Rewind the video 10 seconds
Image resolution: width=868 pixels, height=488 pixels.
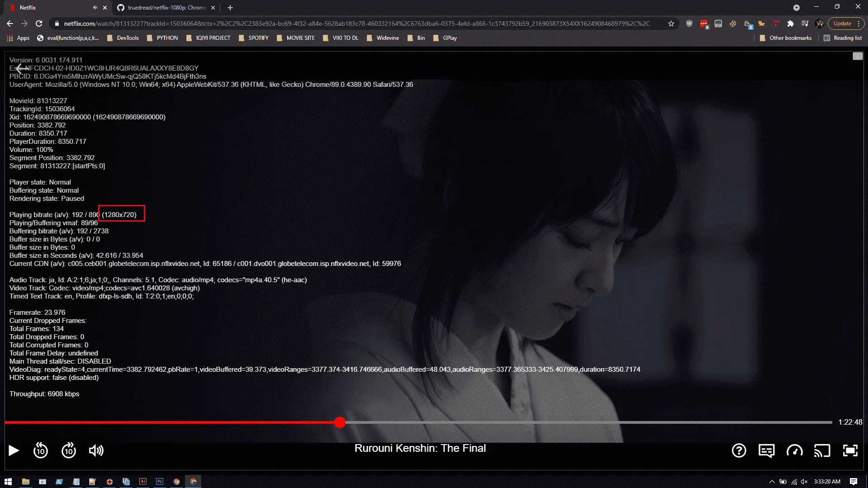pos(41,450)
